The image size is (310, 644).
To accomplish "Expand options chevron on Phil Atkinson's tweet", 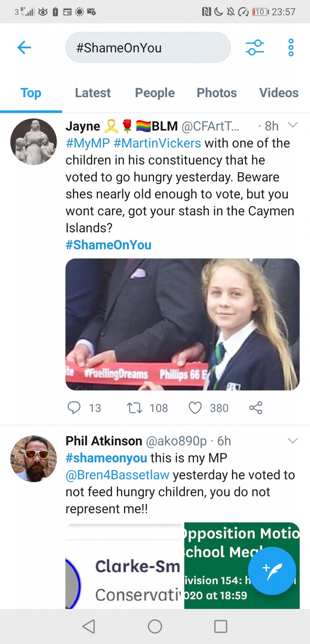I will 292,440.
